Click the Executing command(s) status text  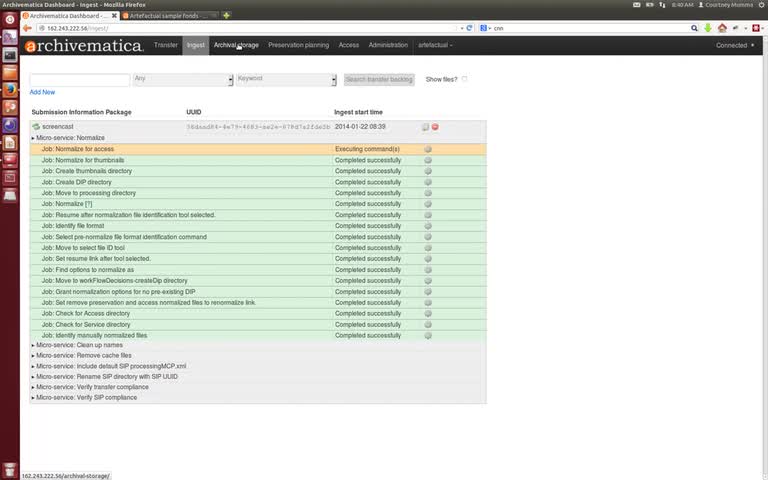tap(367, 149)
